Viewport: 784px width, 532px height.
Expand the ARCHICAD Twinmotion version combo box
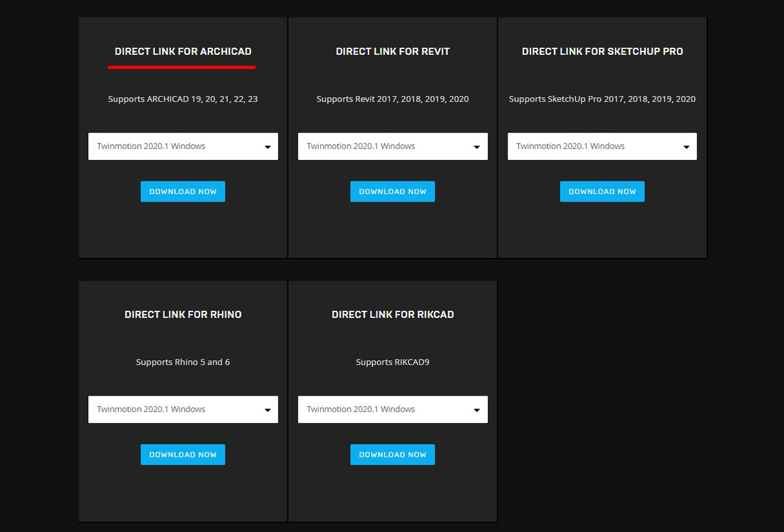(x=183, y=146)
